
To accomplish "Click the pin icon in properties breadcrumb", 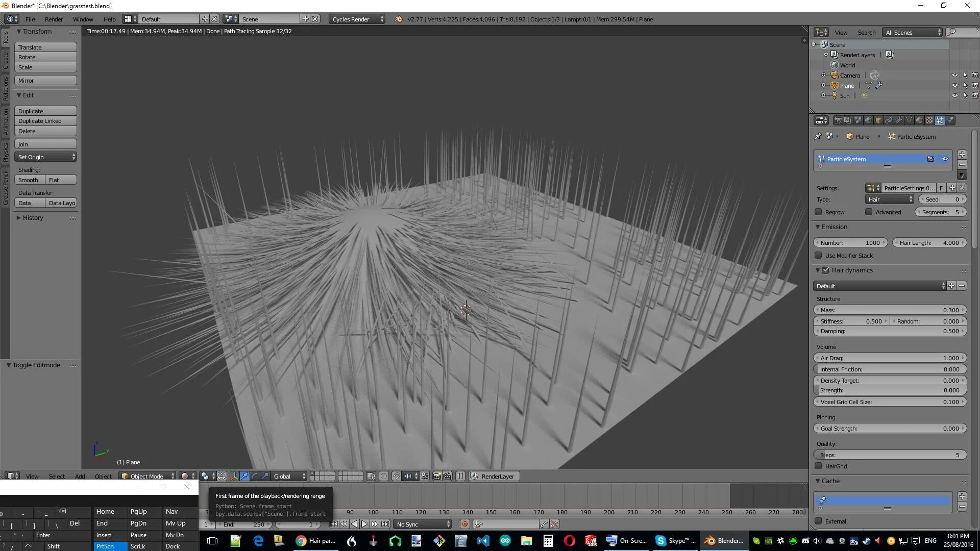I will pos(818,136).
